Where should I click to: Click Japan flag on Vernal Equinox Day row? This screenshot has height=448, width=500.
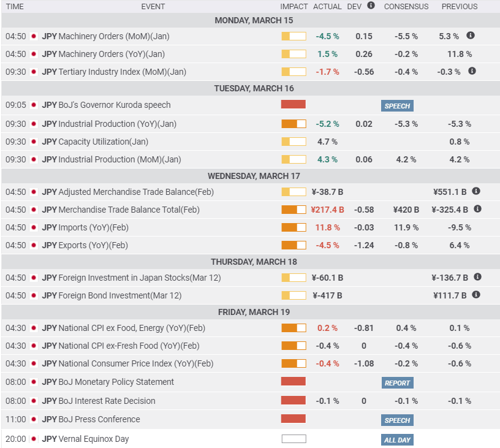click(34, 439)
